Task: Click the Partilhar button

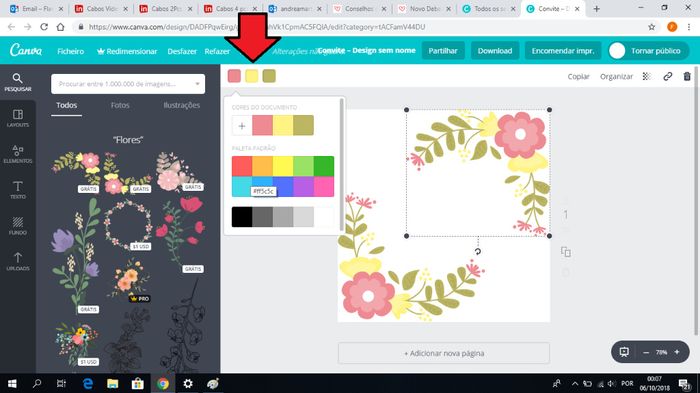Action: click(x=443, y=50)
